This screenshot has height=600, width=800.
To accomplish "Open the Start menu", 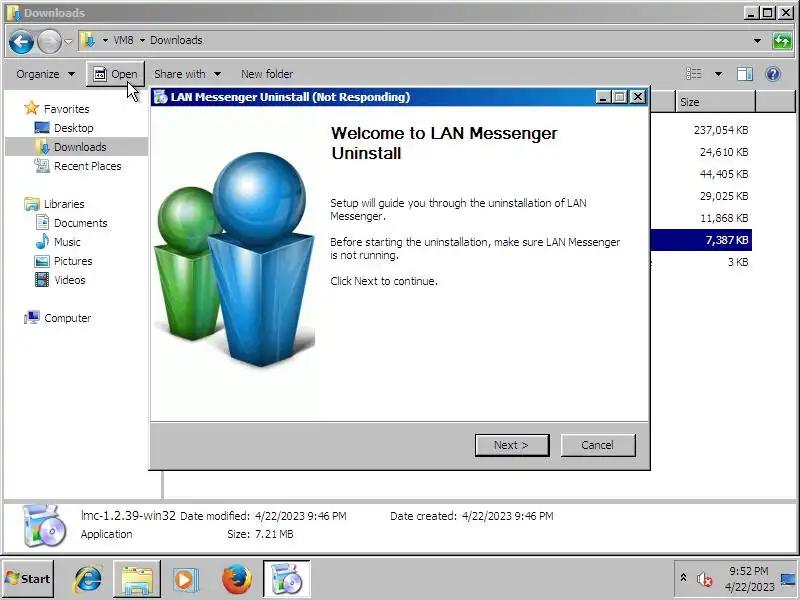I will pyautogui.click(x=28, y=579).
